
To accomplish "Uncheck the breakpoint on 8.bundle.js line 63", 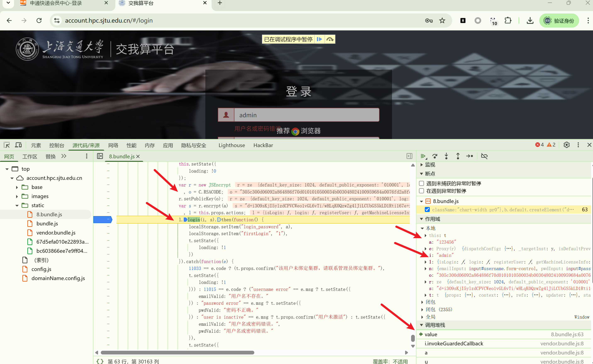I will (x=427, y=209).
